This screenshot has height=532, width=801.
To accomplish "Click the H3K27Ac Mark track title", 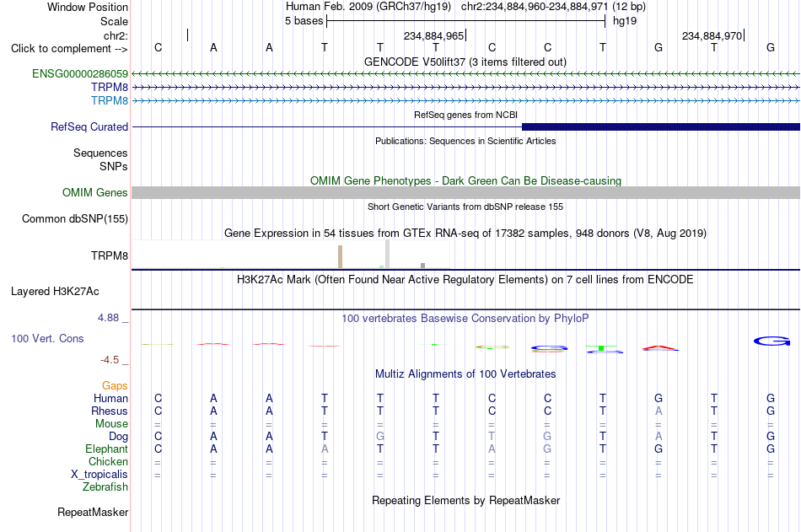I will (x=465, y=280).
